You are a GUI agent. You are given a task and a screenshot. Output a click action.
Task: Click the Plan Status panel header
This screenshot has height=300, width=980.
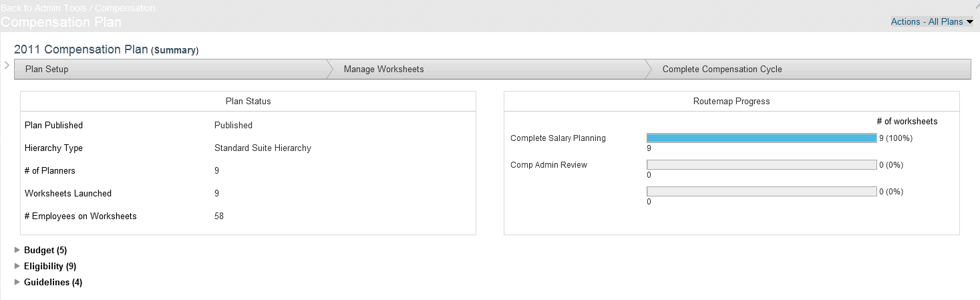248,102
